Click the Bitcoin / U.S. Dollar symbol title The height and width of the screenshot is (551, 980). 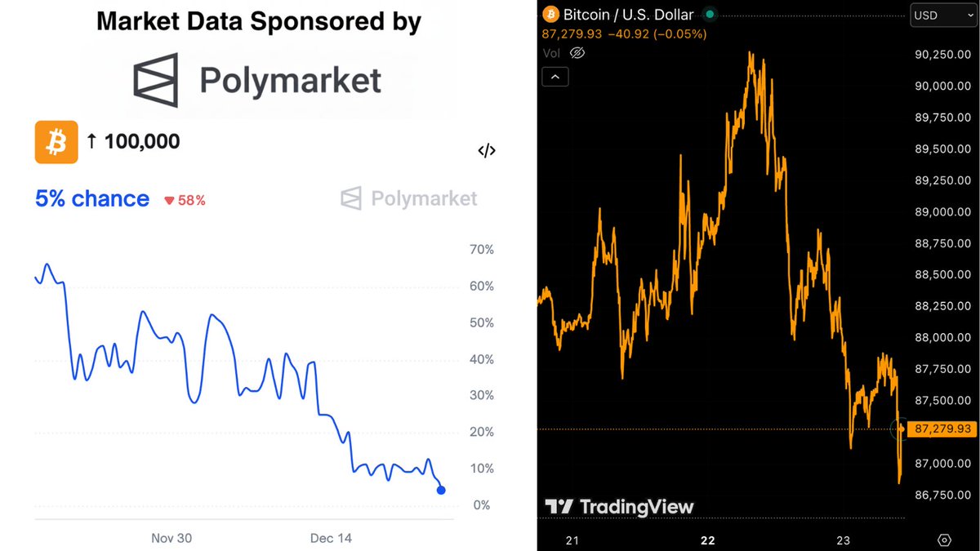[x=628, y=15]
